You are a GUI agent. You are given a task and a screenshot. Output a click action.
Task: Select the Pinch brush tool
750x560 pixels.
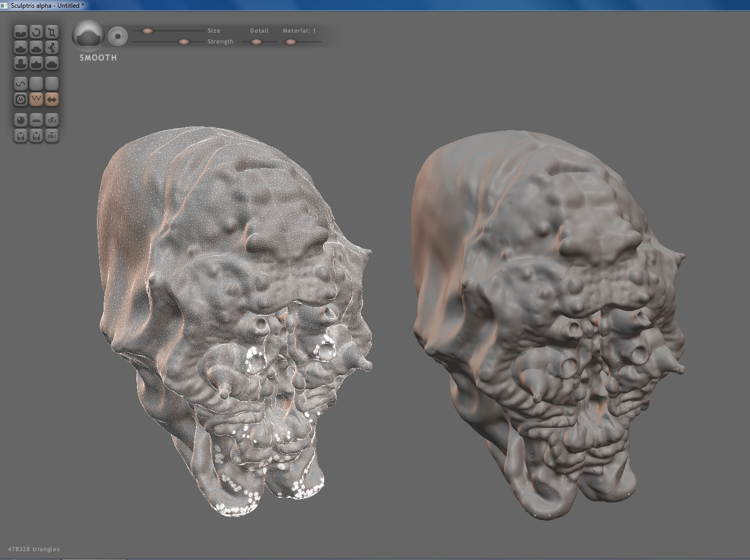point(36,63)
